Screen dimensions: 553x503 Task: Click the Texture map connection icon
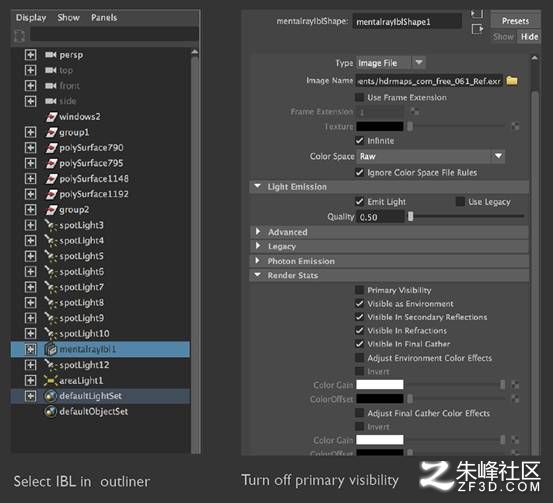pyautogui.click(x=515, y=126)
